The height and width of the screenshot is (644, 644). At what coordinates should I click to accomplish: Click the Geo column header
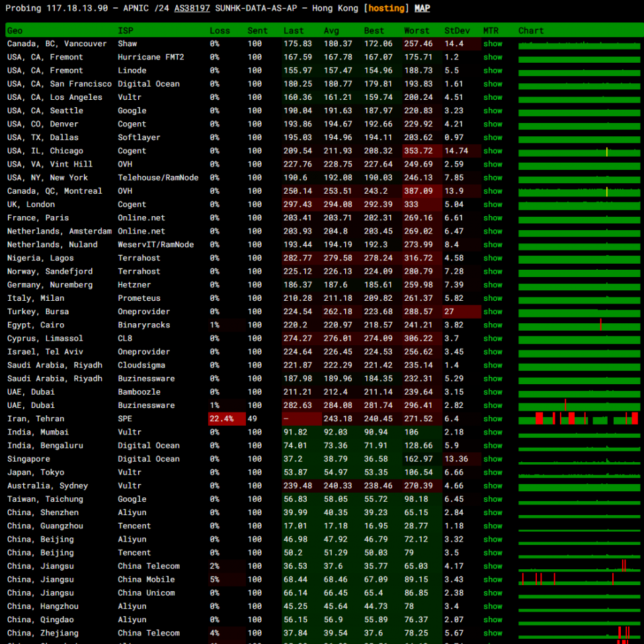click(x=15, y=31)
